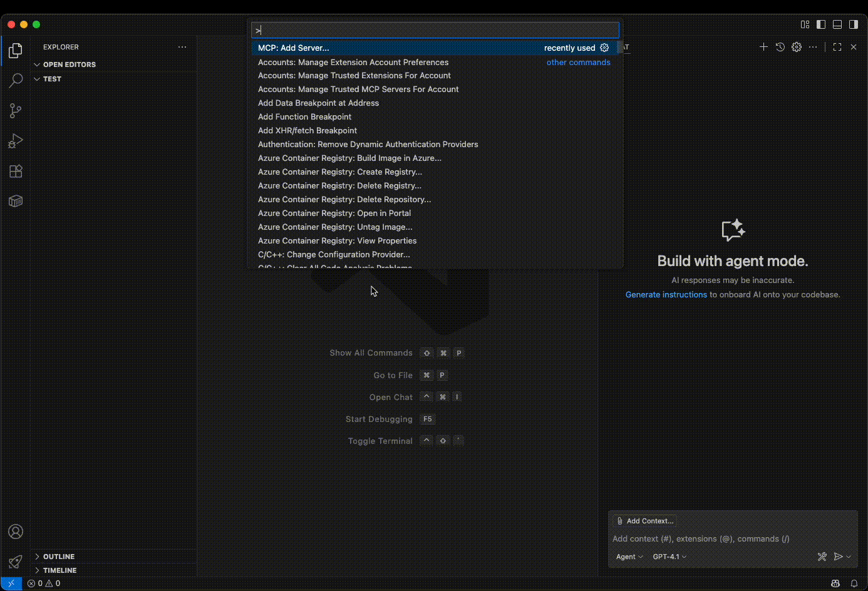Image resolution: width=868 pixels, height=591 pixels.
Task: Open Customize Layout icon in title bar
Action: point(805,24)
